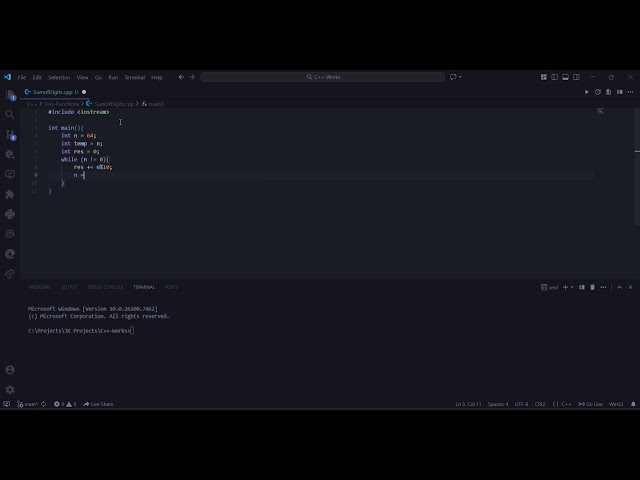Select the SumofDigits.cpp editor tab
Screen dimensions: 640x480
[55, 92]
